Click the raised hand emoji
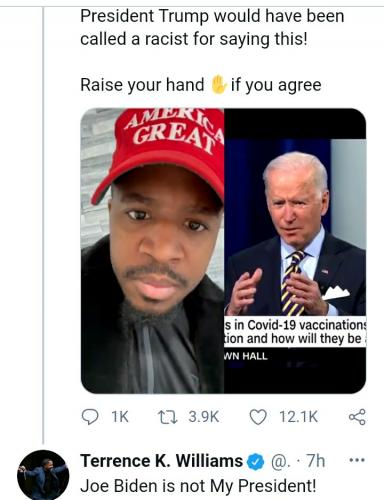Viewport: 384px width, 500px height. [x=218, y=84]
